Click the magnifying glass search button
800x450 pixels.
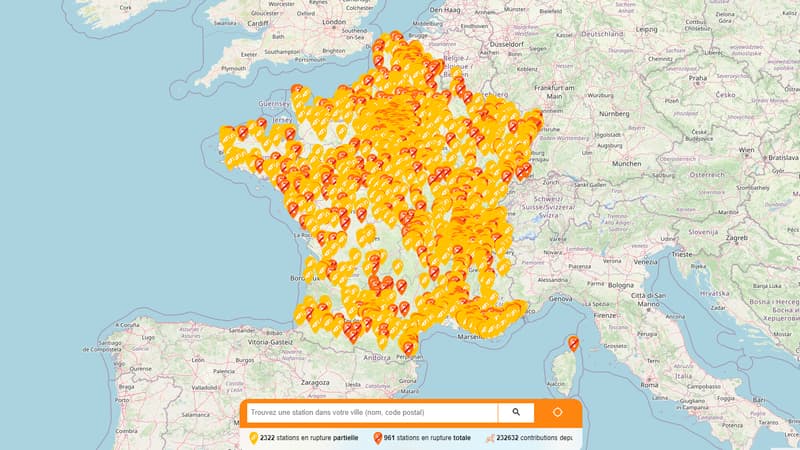[x=516, y=412]
